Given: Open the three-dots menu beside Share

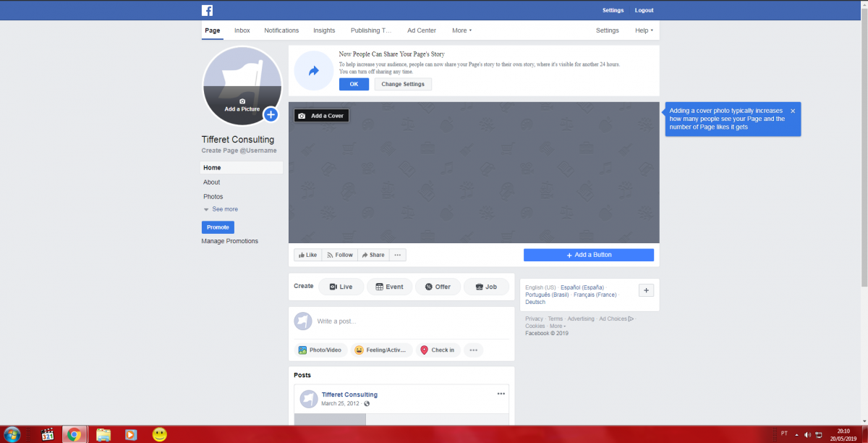Looking at the screenshot, I should click(398, 255).
